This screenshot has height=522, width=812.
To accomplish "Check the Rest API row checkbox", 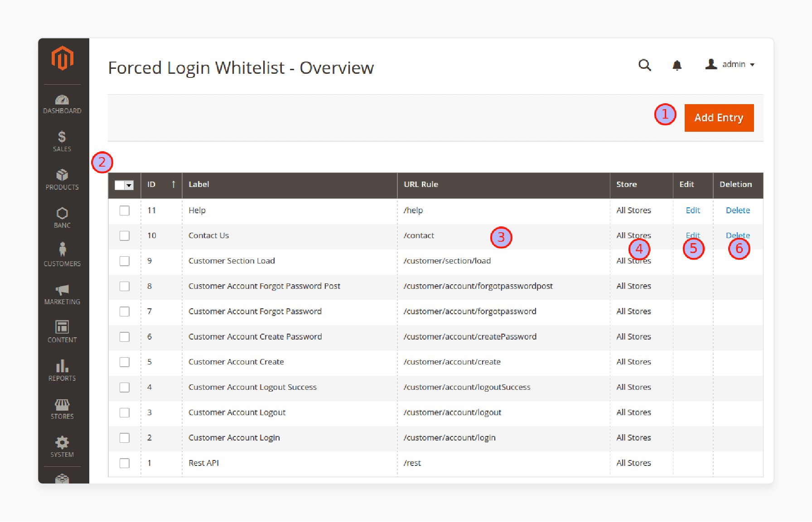I will [125, 463].
